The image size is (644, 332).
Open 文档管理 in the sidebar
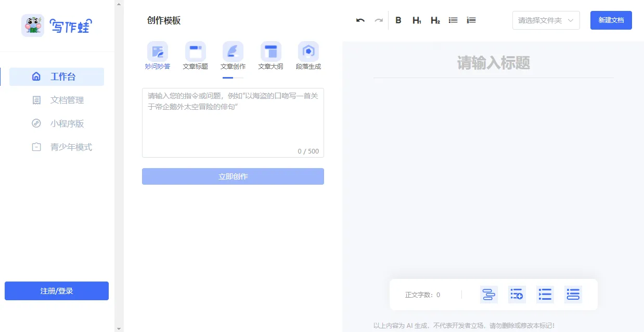click(x=57, y=100)
